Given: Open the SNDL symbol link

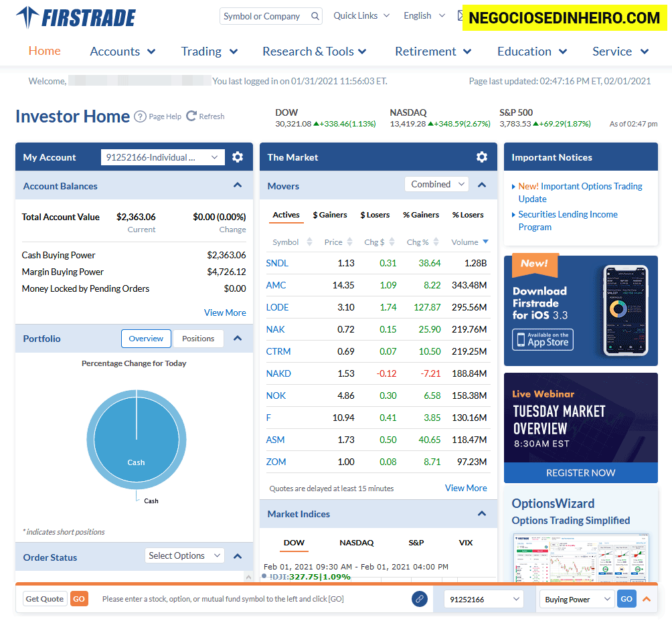Looking at the screenshot, I should click(x=277, y=263).
